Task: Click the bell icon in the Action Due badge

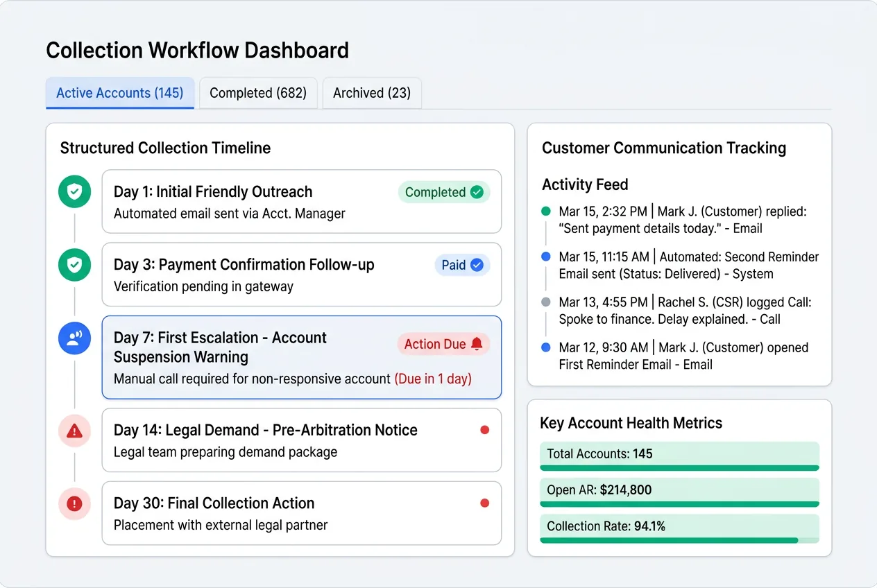Action: click(477, 343)
